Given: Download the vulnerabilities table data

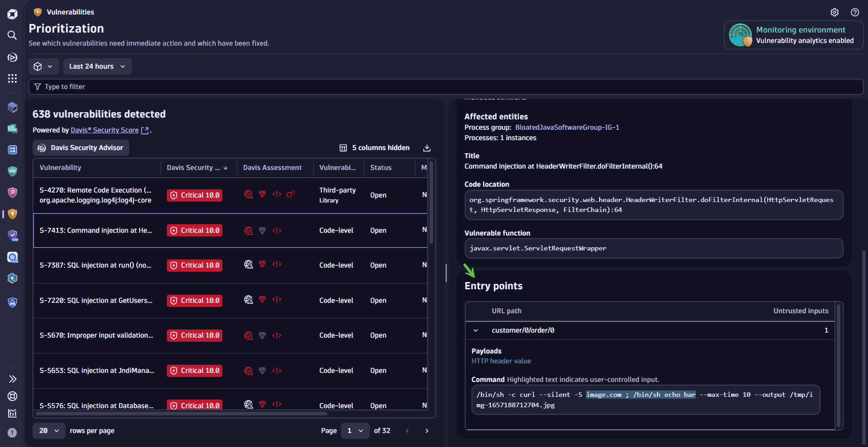Looking at the screenshot, I should click(x=426, y=148).
